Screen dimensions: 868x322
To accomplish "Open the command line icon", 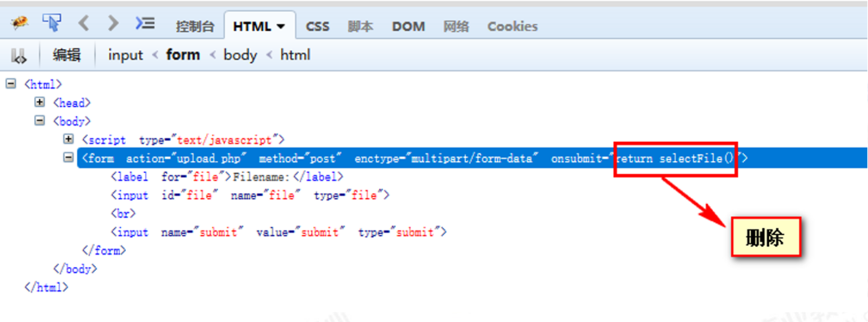I will point(145,23).
